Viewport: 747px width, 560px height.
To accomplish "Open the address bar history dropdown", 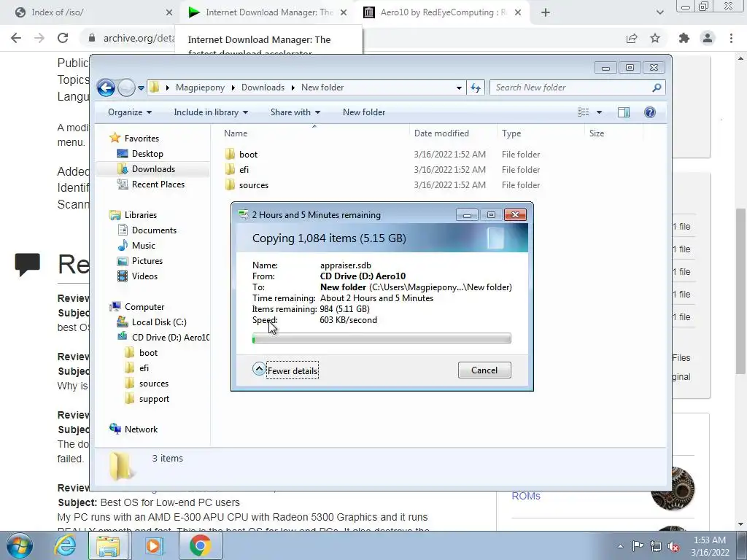I will coord(459,88).
